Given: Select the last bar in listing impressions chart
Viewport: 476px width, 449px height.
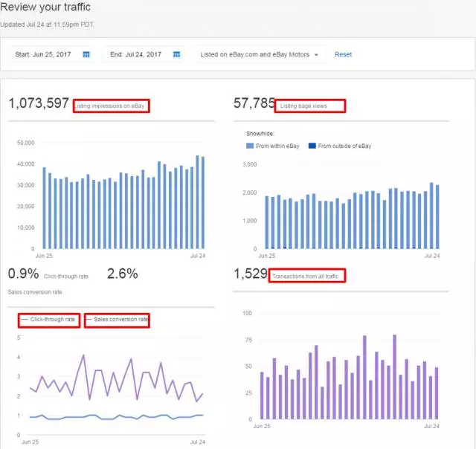Looking at the screenshot, I should click(x=203, y=202).
